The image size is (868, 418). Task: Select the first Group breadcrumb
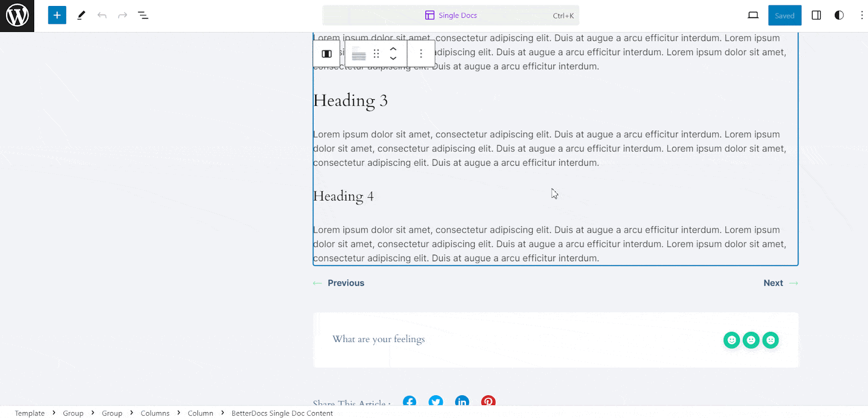(73, 413)
